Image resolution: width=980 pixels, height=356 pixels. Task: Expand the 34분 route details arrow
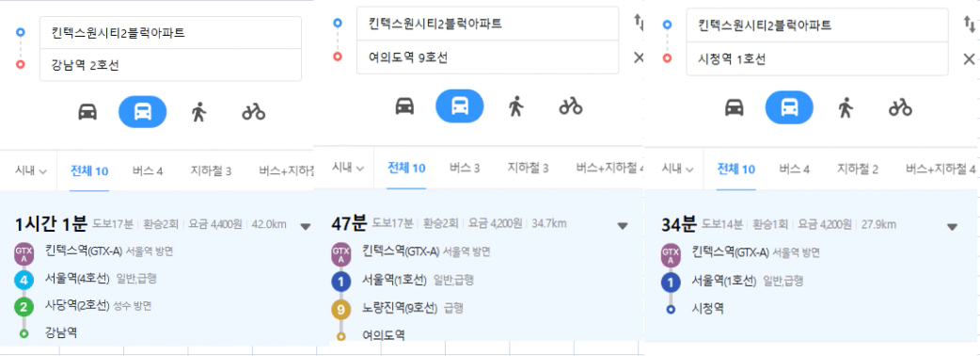[x=952, y=226]
